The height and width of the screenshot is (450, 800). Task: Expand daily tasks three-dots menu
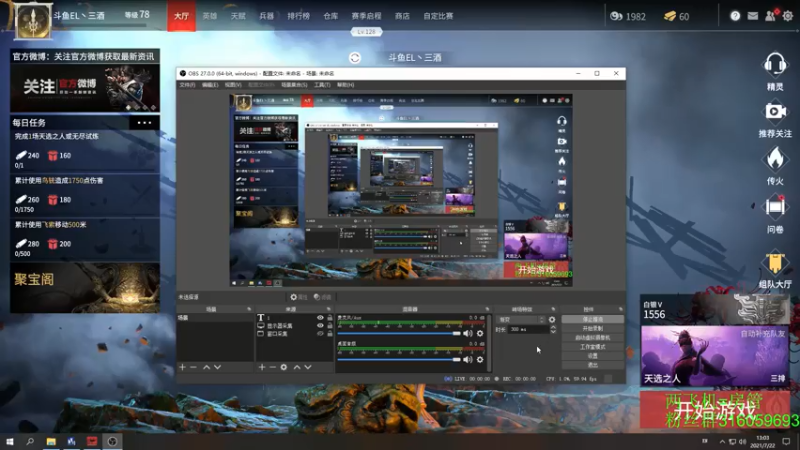tap(144, 123)
